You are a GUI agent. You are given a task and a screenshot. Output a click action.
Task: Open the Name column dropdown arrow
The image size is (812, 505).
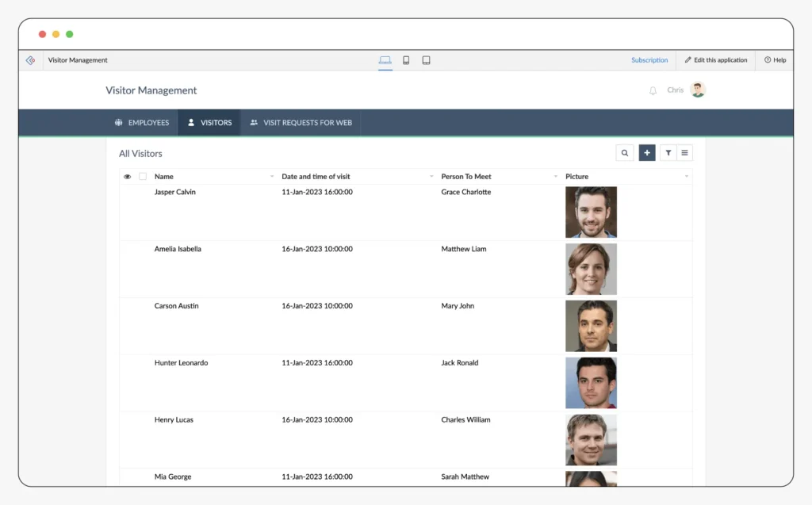coord(270,176)
